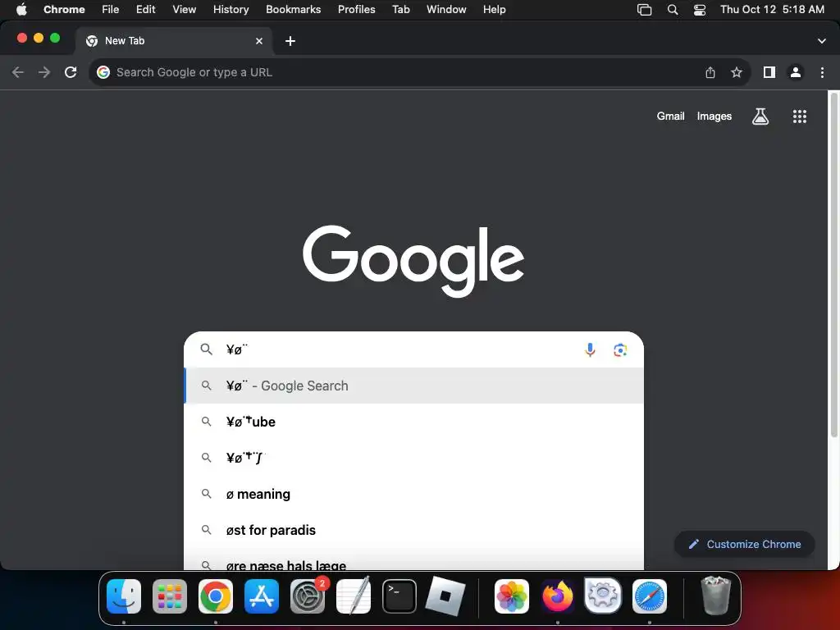Click the Chrome icon in the Dock
This screenshot has height=630, width=840.
[x=216, y=596]
